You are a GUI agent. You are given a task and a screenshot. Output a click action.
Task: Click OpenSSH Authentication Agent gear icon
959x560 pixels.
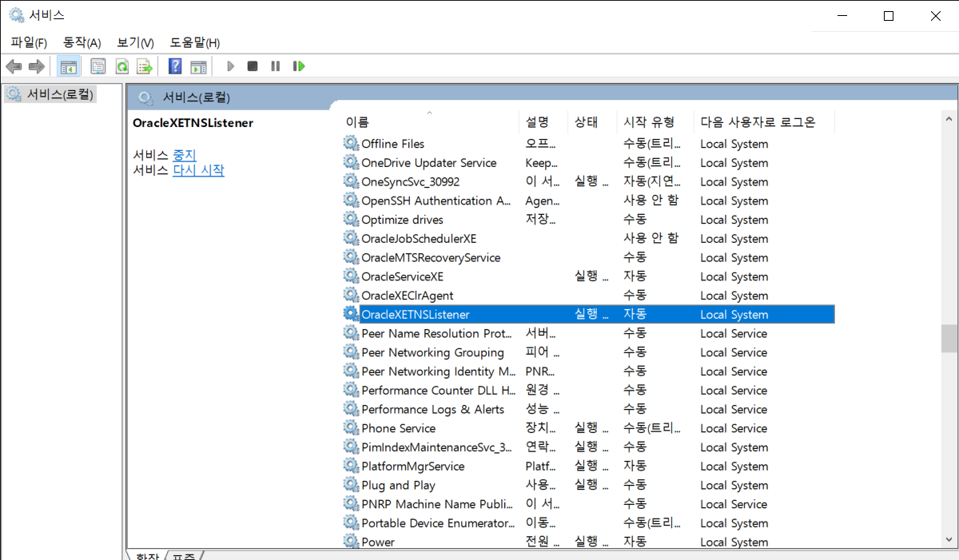[351, 201]
